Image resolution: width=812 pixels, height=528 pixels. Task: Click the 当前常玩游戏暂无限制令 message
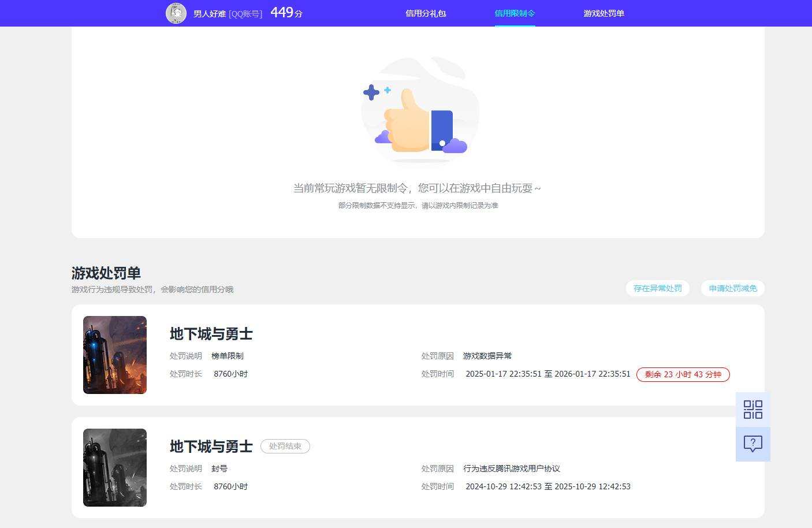[417, 188]
